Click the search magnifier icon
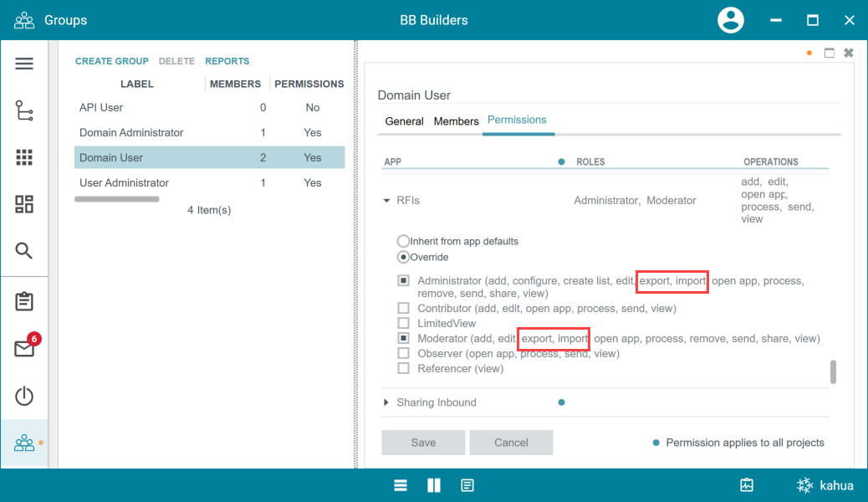Image resolution: width=868 pixels, height=502 pixels. [24, 250]
